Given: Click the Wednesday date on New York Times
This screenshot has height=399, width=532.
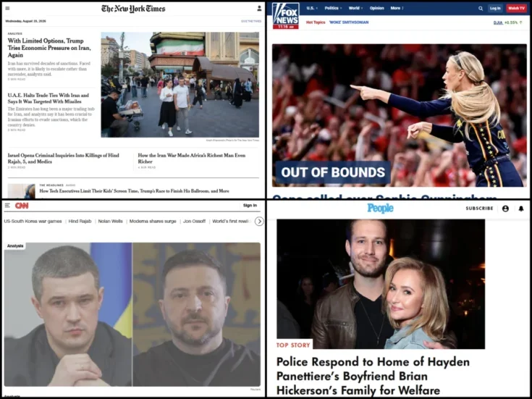Looking at the screenshot, I should pyautogui.click(x=25, y=21).
